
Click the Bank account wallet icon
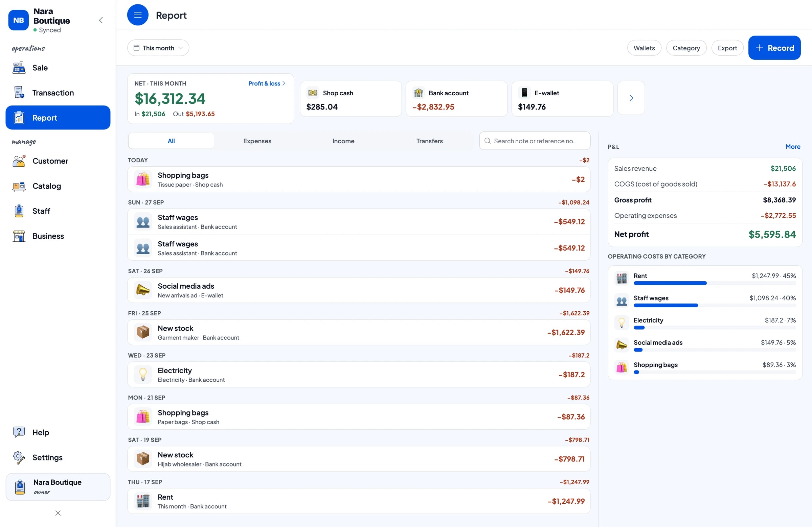click(418, 93)
